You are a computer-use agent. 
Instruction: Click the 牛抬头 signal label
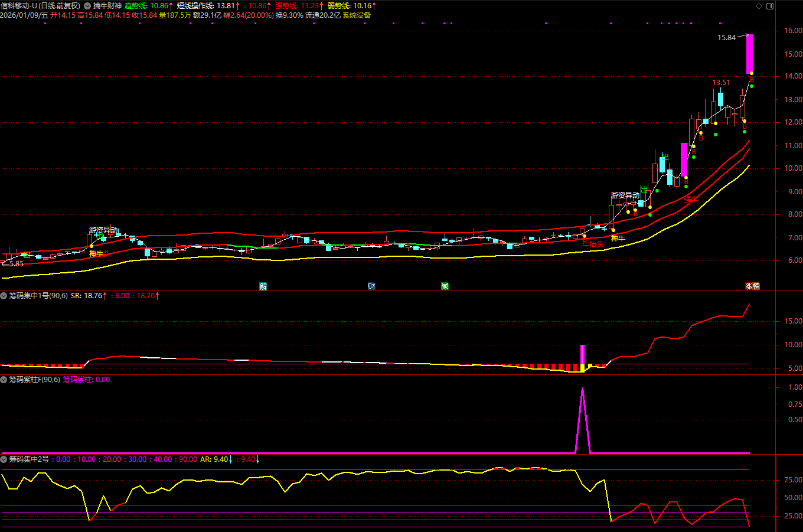(593, 244)
